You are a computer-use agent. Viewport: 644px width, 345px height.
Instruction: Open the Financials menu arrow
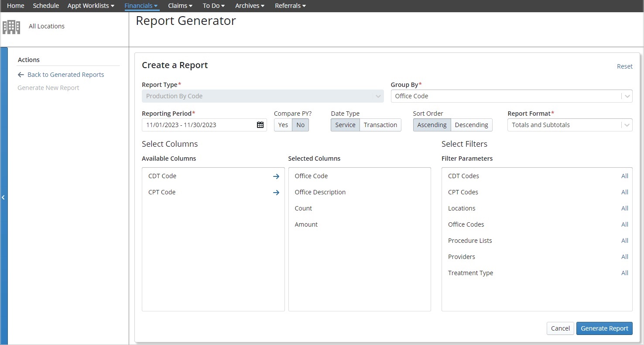[155, 6]
